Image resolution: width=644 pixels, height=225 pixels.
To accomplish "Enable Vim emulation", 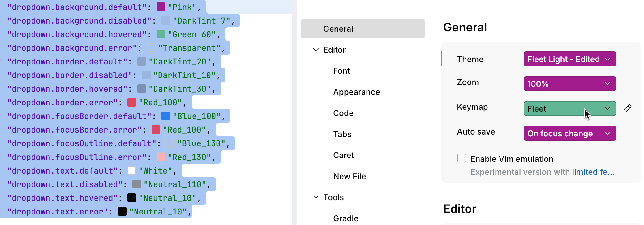I will tap(462, 158).
